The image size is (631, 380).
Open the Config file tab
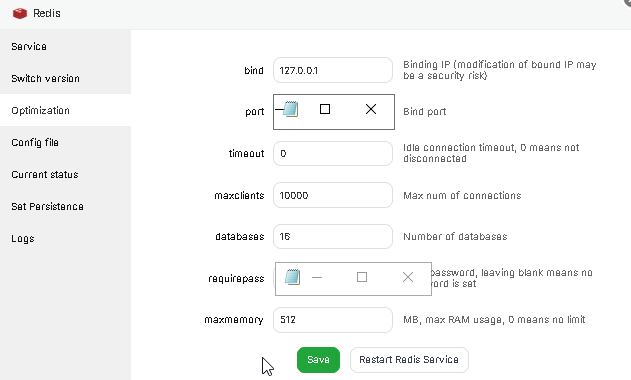click(65, 142)
